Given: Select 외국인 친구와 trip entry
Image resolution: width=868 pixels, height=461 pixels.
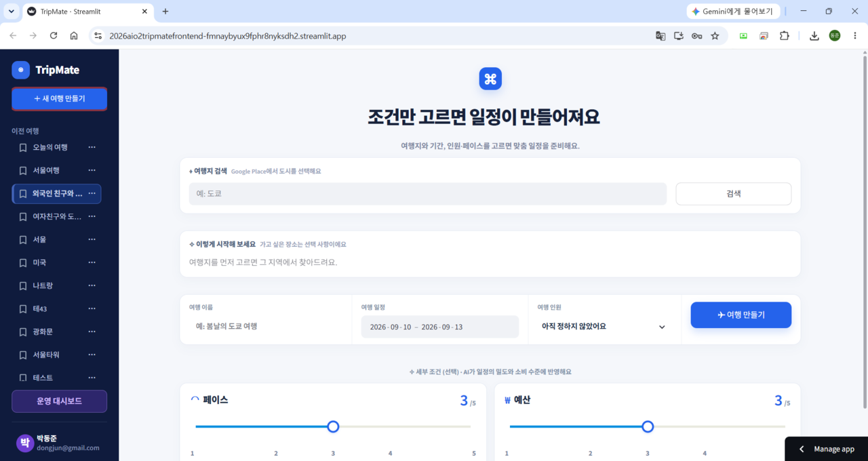Looking at the screenshot, I should tap(56, 193).
